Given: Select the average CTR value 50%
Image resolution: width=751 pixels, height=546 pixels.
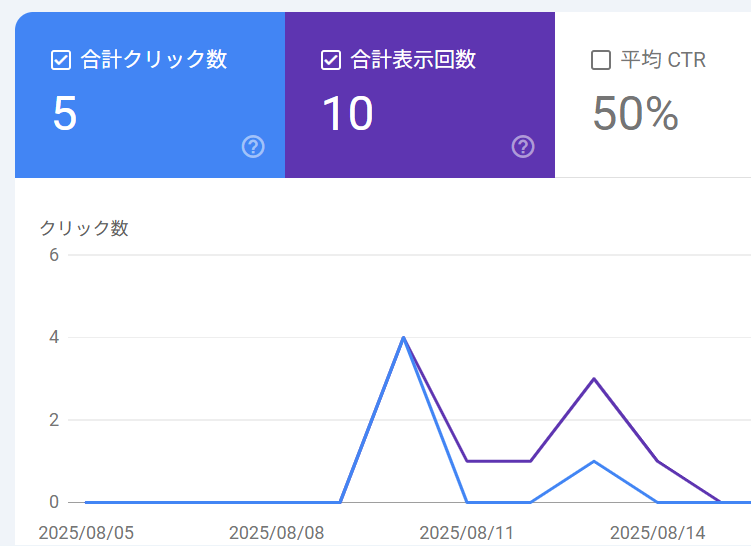Looking at the screenshot, I should 635,114.
